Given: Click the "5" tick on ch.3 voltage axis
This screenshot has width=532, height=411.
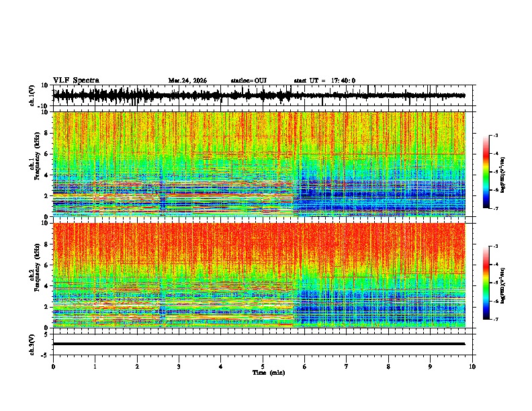Looking at the screenshot, I should click(46, 334).
